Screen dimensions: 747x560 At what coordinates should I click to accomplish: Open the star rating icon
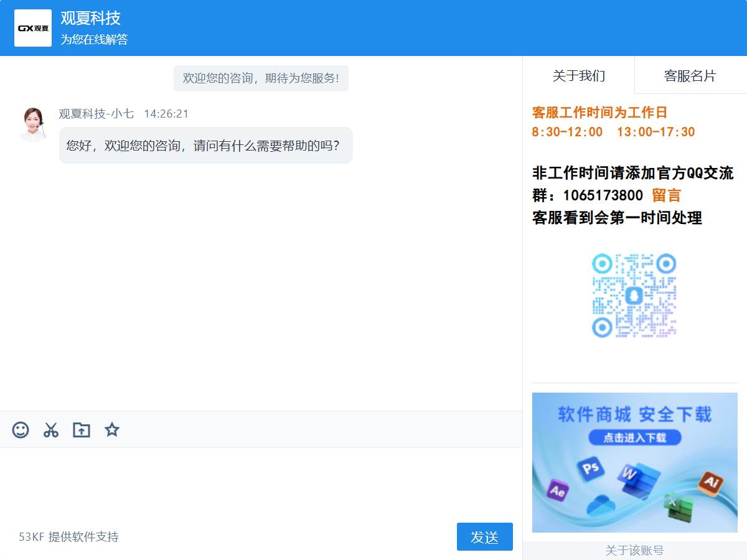(x=112, y=430)
